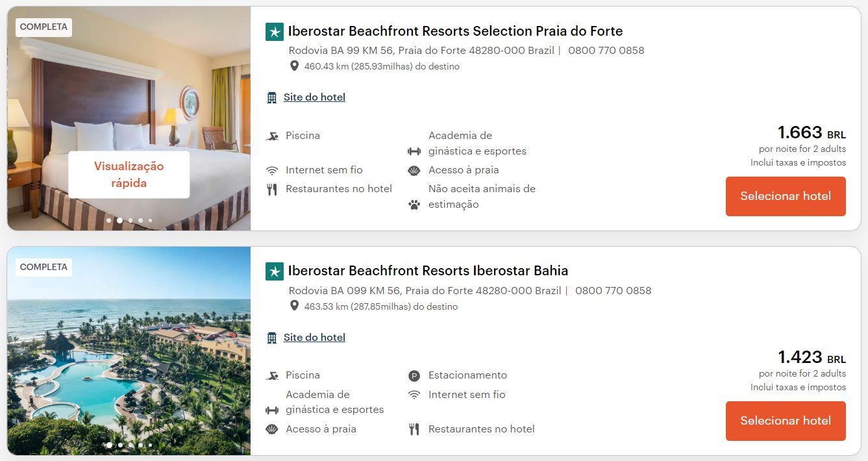Click the swimmer Piscina icon in first hotel
This screenshot has height=461, width=868.
click(x=272, y=136)
